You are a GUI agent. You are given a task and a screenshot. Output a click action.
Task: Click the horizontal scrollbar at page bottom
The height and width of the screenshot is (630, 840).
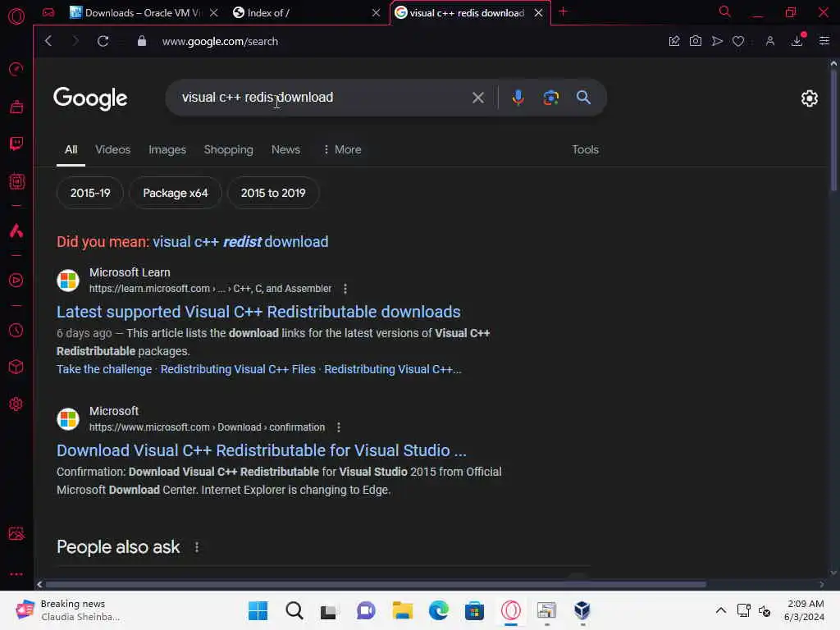[x=376, y=584]
